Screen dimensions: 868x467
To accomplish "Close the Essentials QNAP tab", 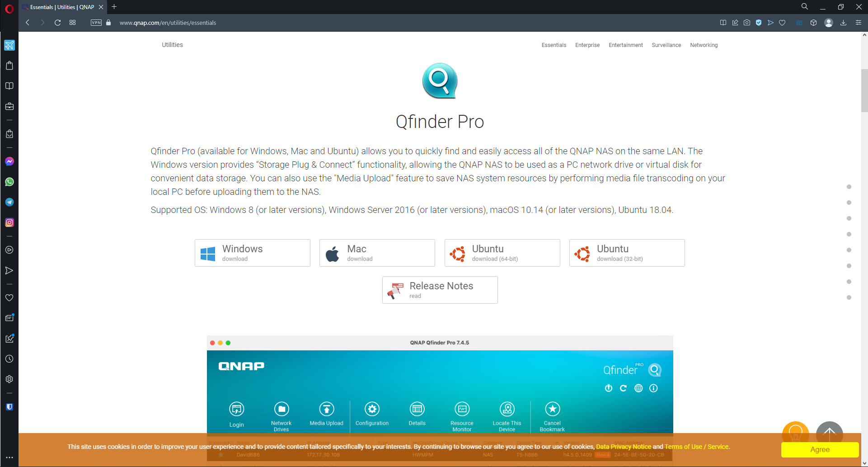I will click(101, 7).
